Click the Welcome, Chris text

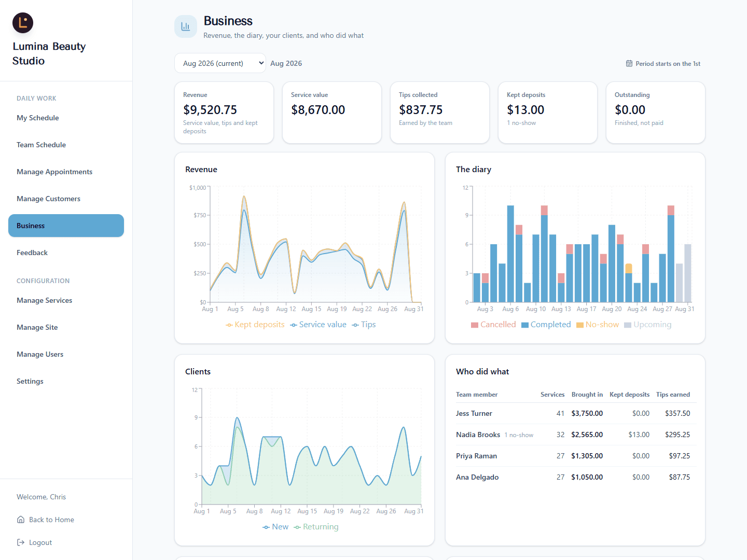point(41,497)
